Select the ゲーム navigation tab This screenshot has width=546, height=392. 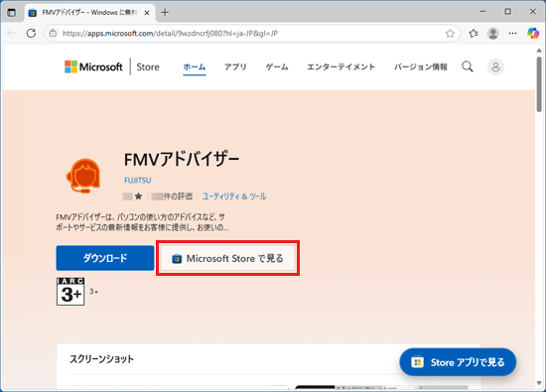click(277, 66)
